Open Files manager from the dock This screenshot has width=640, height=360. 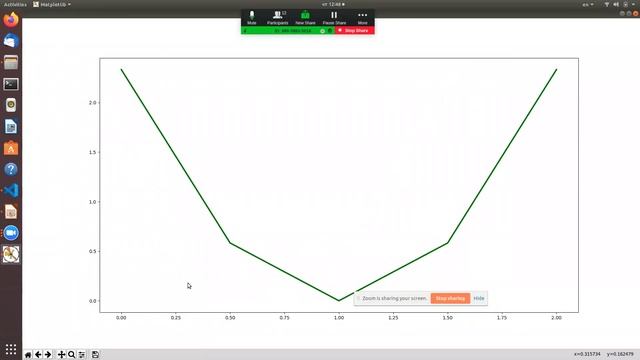[11, 63]
